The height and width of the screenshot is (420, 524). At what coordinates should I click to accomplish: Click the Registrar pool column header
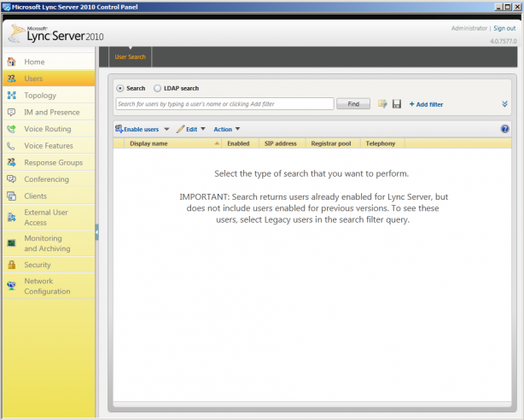point(331,143)
